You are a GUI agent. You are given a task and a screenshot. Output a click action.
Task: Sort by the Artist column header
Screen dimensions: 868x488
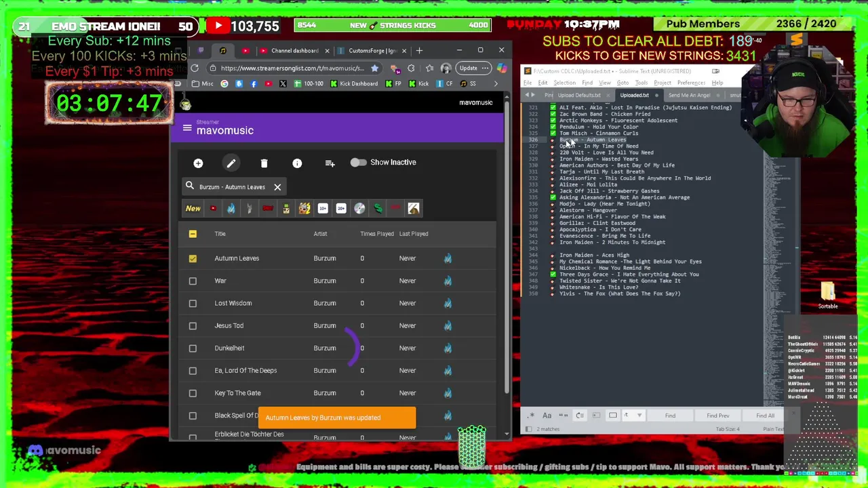coord(320,234)
